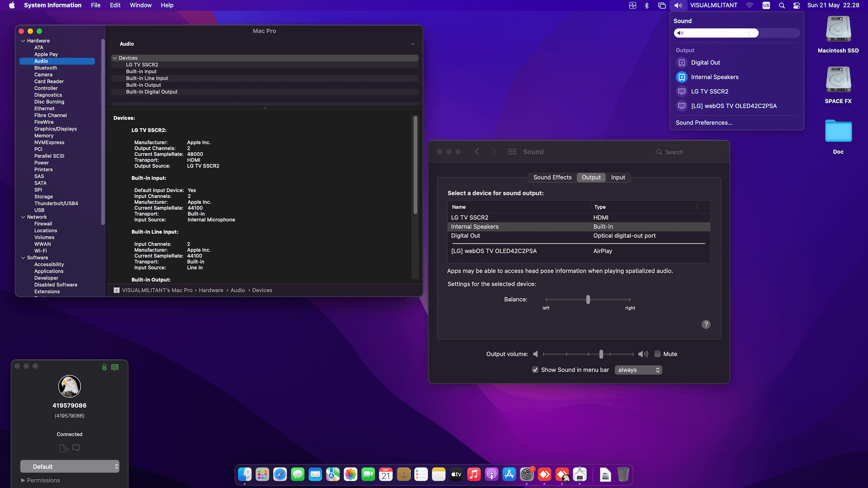The image size is (868, 488).
Task: Collapse the Software tree section
Action: pos(23,258)
